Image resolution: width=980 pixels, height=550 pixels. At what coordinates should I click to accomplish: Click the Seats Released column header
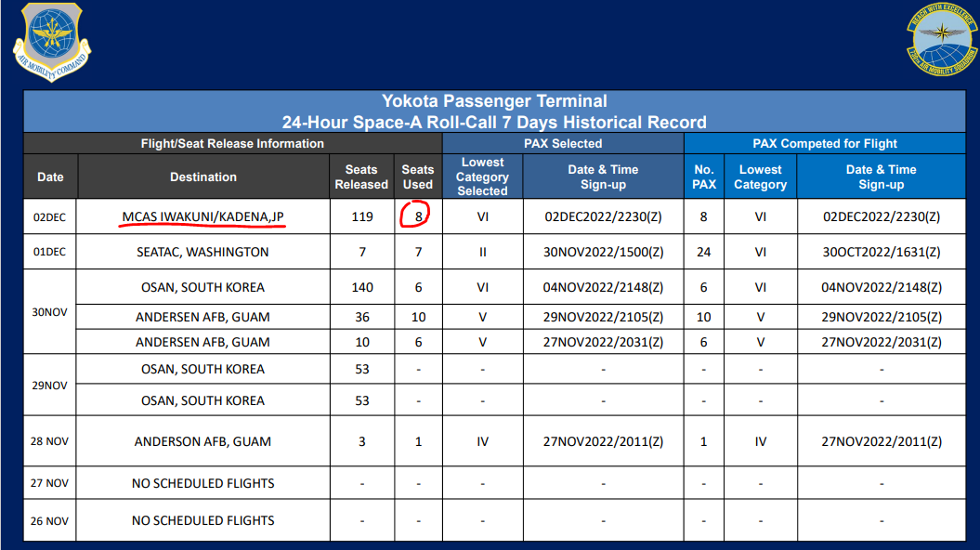coord(362,177)
